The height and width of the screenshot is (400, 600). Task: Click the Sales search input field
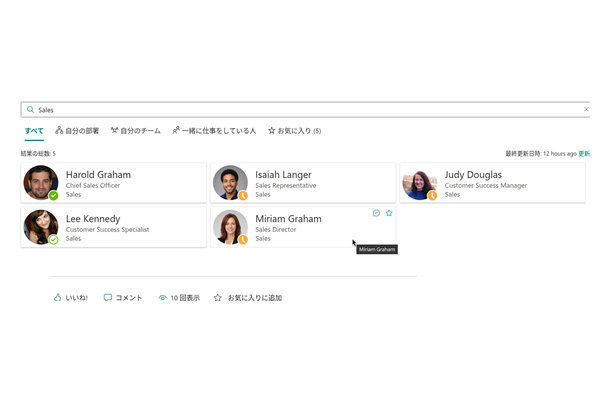tap(305, 110)
